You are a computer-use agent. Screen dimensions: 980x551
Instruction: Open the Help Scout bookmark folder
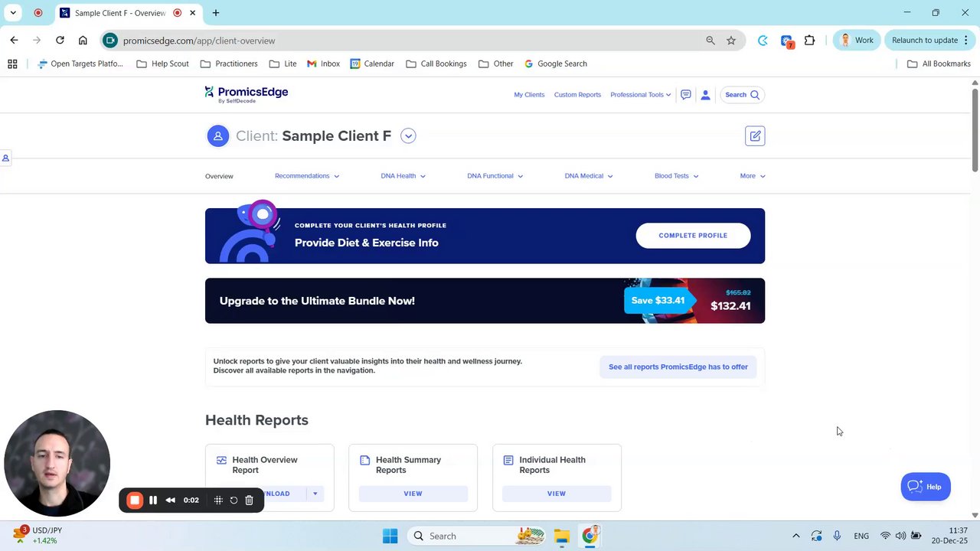tap(162, 64)
